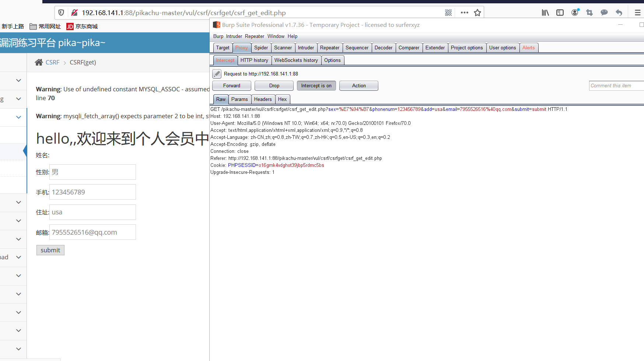
Task: View the Alerts tab
Action: click(x=529, y=48)
